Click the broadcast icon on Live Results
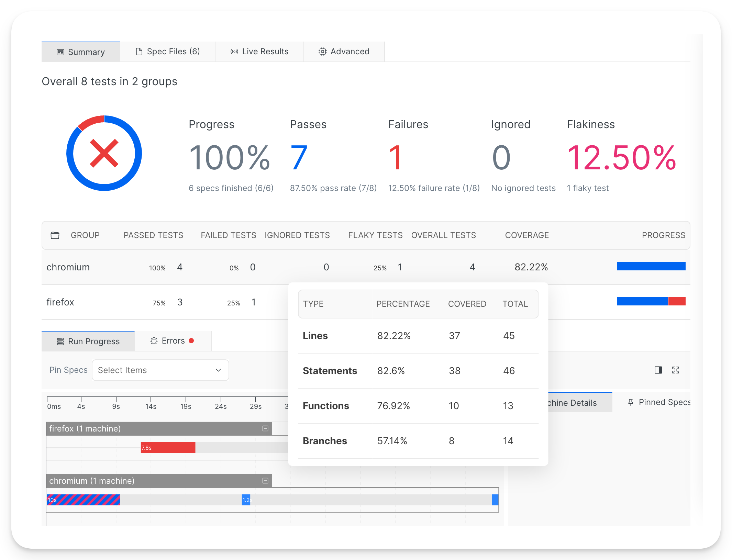The image size is (732, 560). pyautogui.click(x=234, y=52)
